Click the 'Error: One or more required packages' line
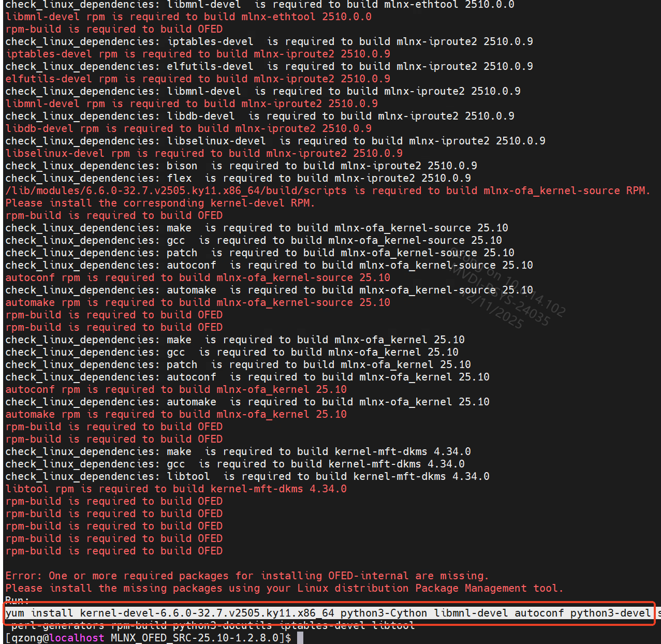 [x=247, y=576]
